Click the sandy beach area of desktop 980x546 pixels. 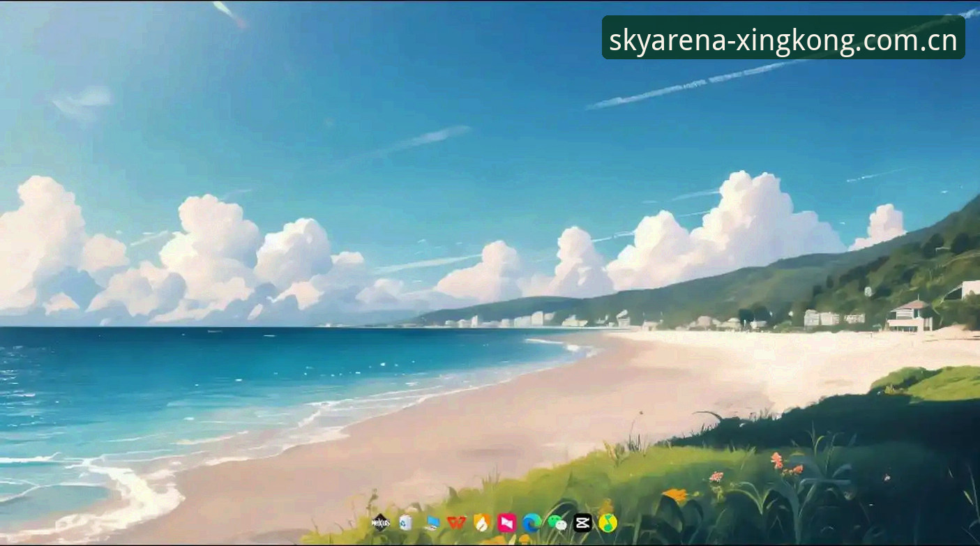(x=523, y=418)
